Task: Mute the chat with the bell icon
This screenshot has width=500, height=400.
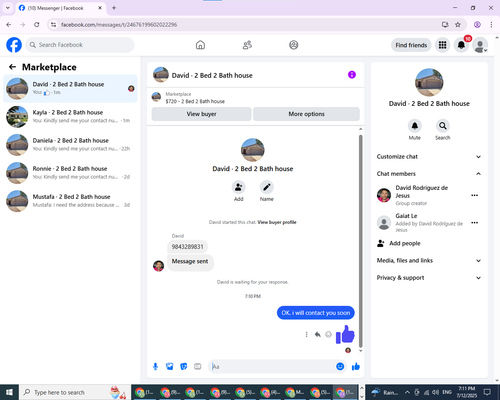Action: [x=415, y=126]
